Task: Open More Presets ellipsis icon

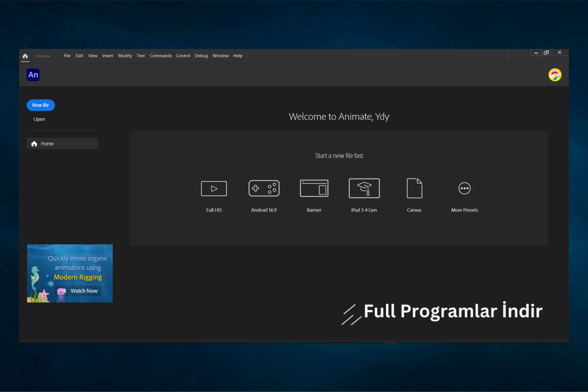Action: 464,188
